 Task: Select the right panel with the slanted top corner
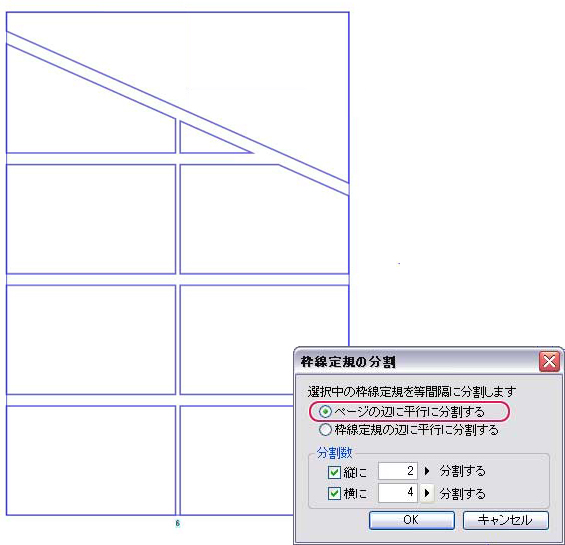click(x=264, y=223)
